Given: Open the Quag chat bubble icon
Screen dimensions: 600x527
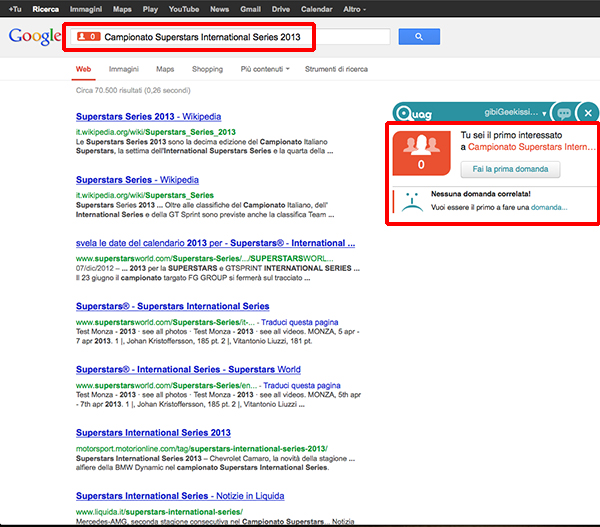Looking at the screenshot, I should (x=564, y=113).
